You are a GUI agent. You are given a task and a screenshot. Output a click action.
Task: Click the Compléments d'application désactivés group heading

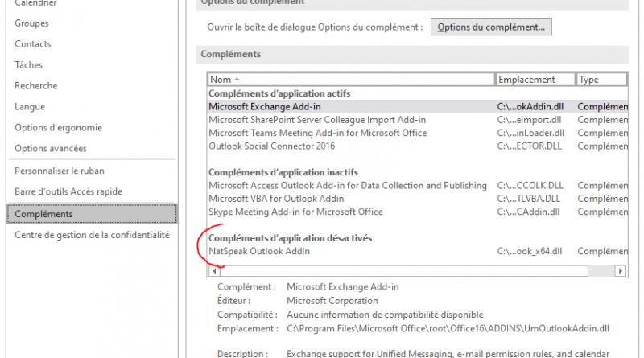coord(290,238)
